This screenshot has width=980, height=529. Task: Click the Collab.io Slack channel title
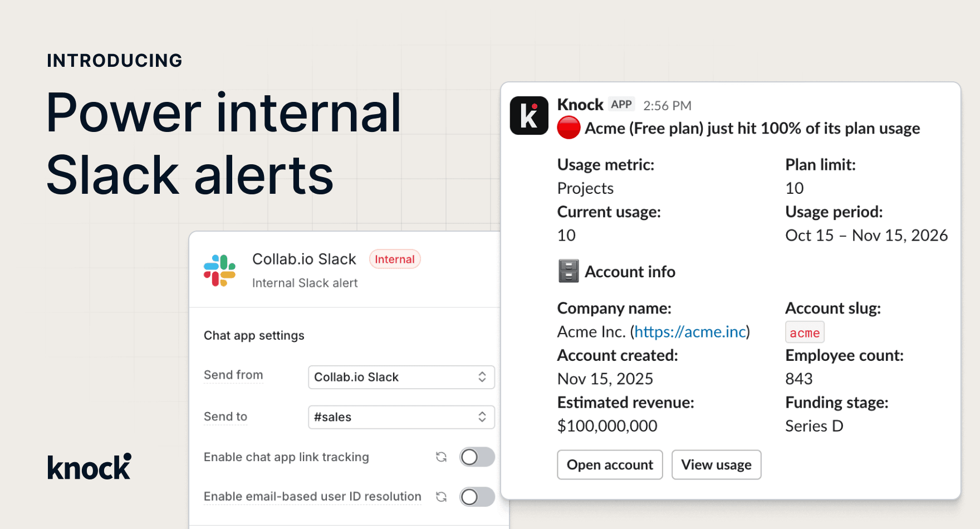click(304, 259)
